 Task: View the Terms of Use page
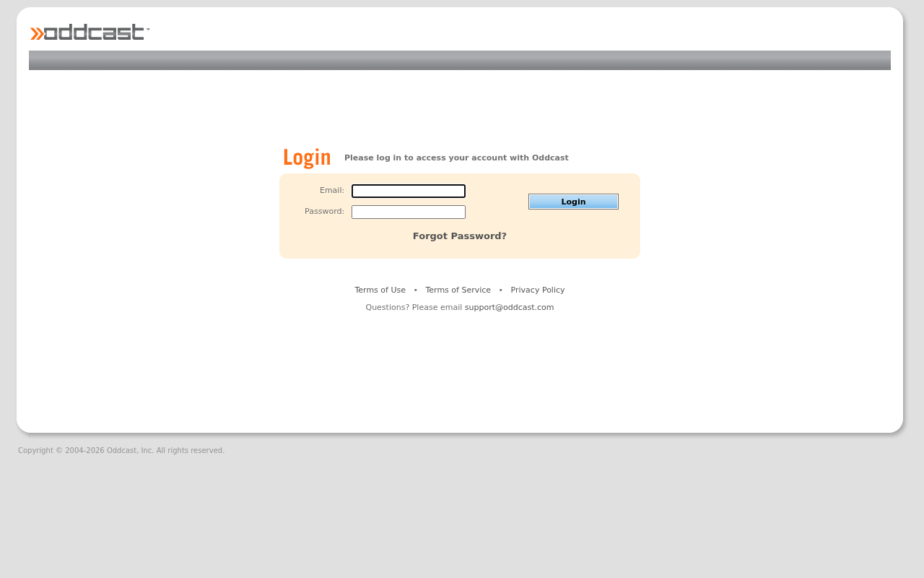380,290
